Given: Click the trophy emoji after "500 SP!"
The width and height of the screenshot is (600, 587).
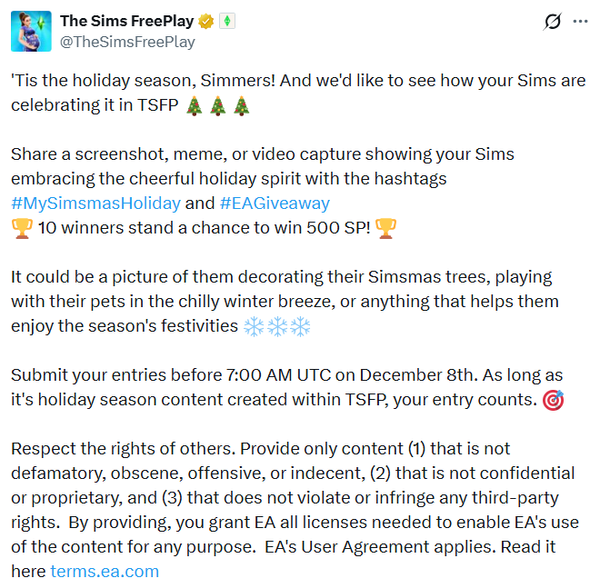Looking at the screenshot, I should coord(384,228).
